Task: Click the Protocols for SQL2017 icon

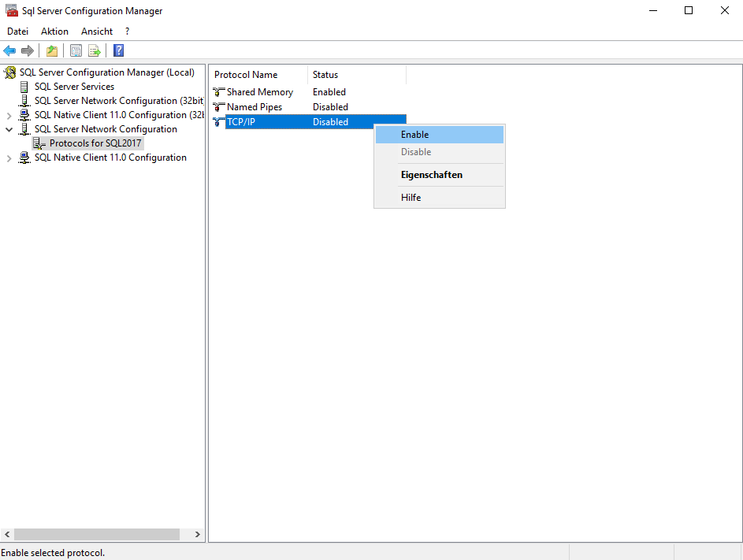Action: point(39,143)
